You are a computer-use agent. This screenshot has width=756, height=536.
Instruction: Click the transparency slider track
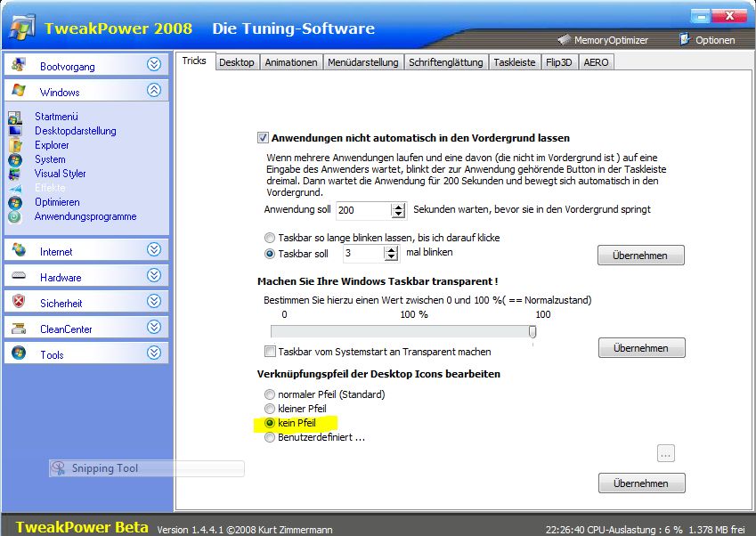click(403, 331)
